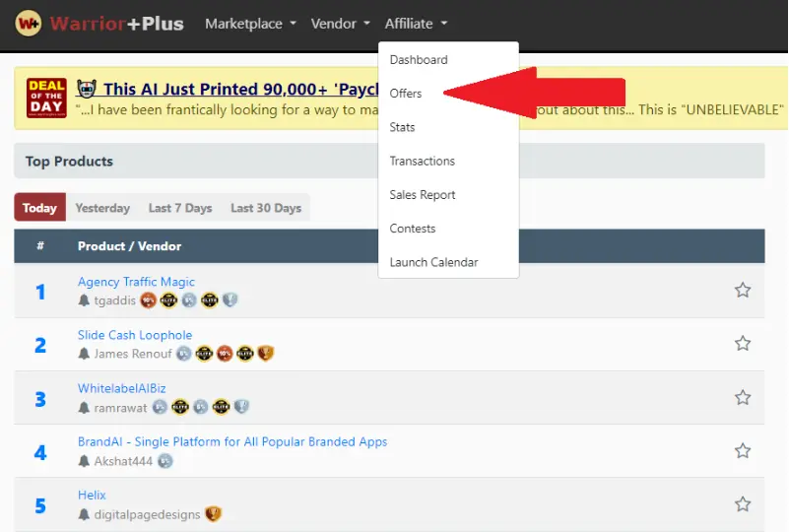Open the Deal of the Day badge
The image size is (789, 532).
pos(46,99)
